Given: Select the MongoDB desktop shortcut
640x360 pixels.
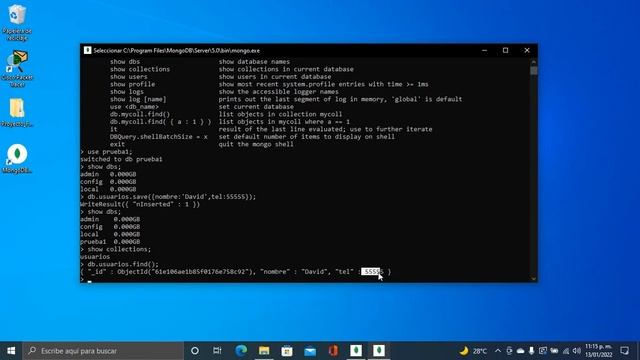Looking at the screenshot, I should point(17,159).
